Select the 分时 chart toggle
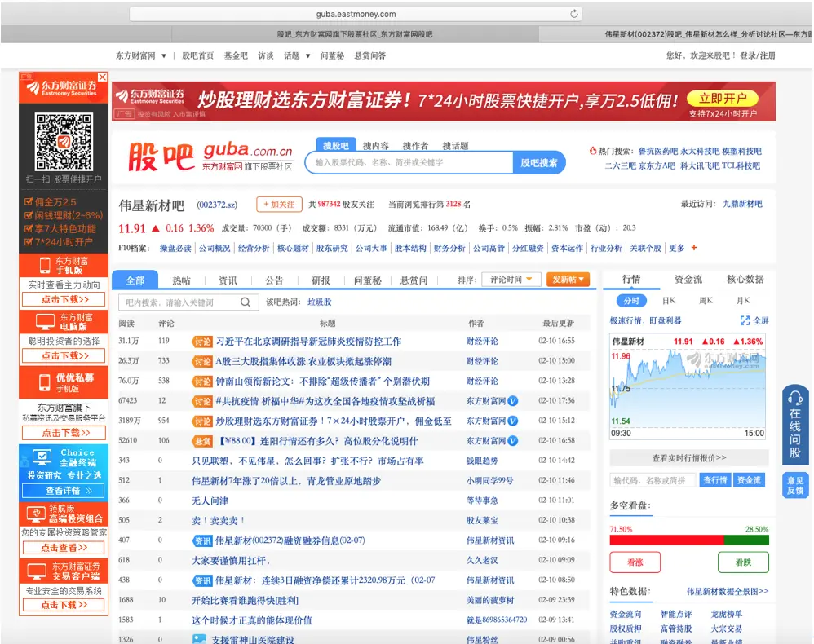The height and width of the screenshot is (644, 814). pyautogui.click(x=631, y=301)
